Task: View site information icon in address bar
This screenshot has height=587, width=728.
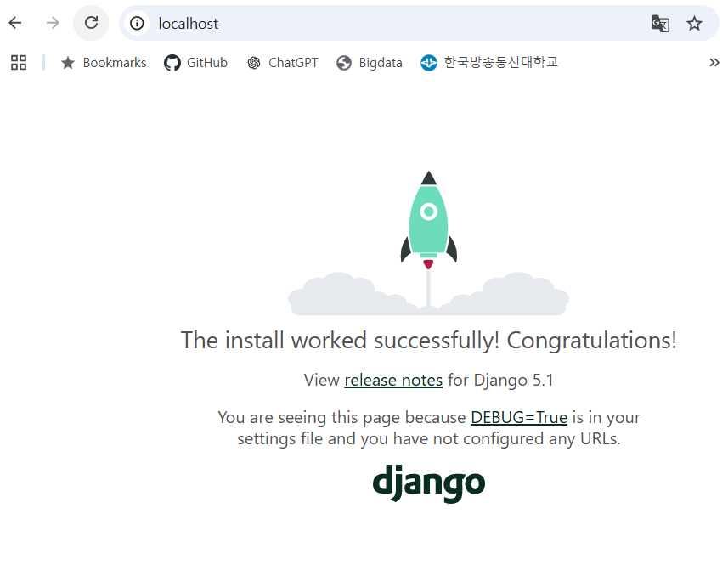Action: (137, 23)
